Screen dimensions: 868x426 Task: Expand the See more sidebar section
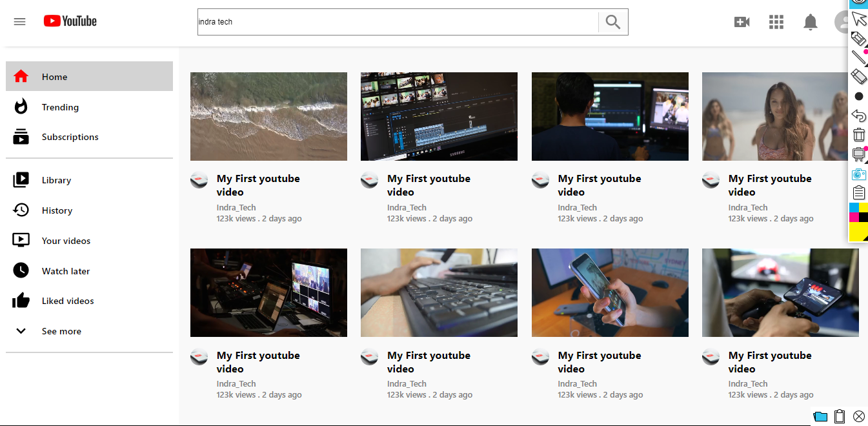[x=89, y=331]
